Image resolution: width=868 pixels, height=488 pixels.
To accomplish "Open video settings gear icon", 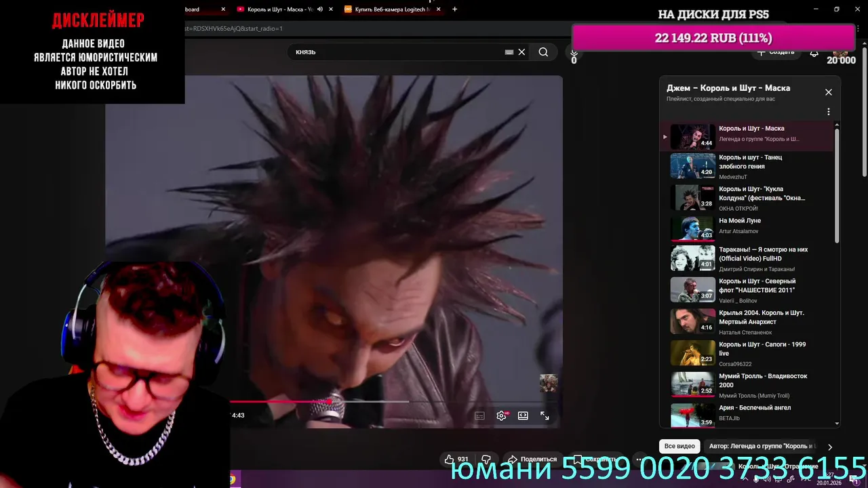I will tap(501, 415).
